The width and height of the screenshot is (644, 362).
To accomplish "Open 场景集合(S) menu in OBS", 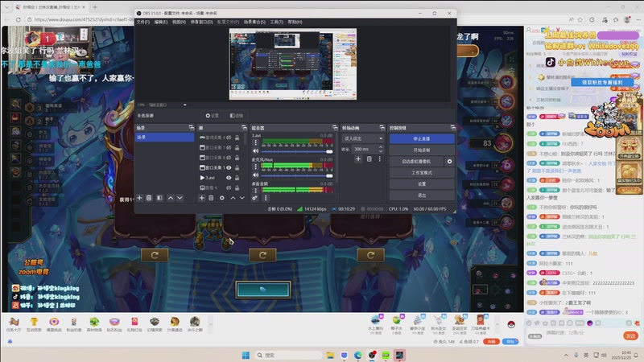I will coord(254,22).
